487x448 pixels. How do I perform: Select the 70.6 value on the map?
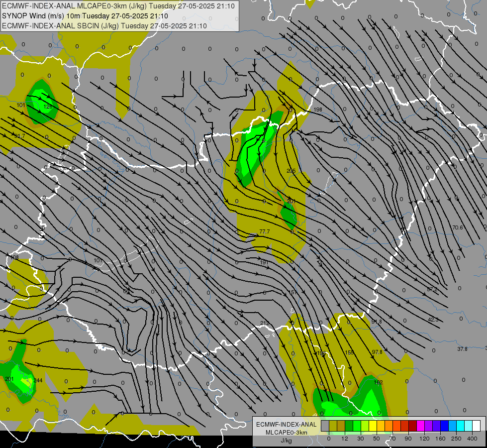click(x=458, y=227)
